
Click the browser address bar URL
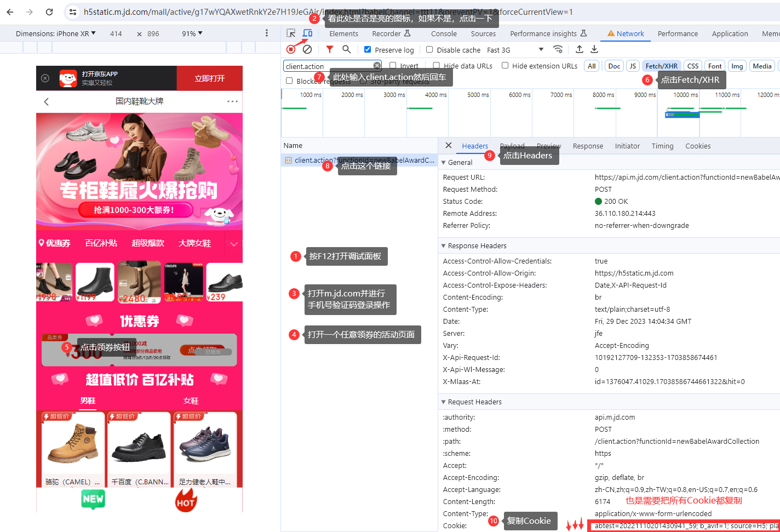(x=328, y=12)
